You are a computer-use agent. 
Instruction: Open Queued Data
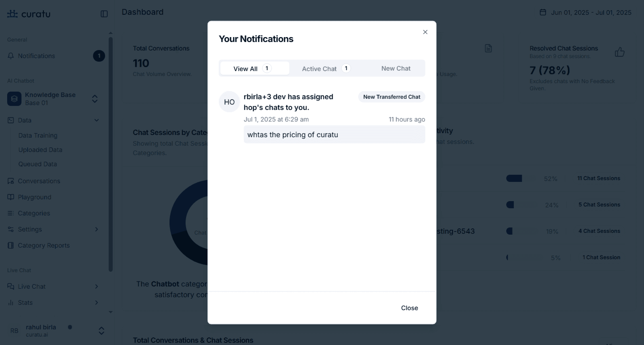[38, 164]
